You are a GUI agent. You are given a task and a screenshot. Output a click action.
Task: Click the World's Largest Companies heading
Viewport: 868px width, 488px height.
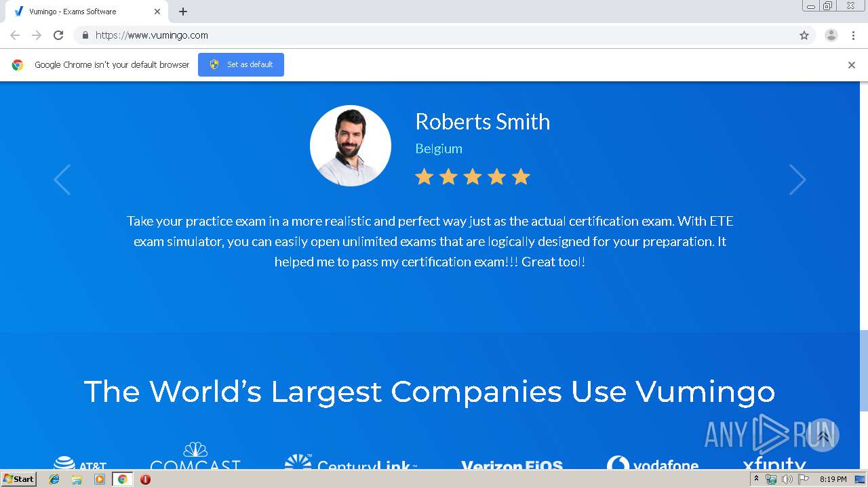429,392
